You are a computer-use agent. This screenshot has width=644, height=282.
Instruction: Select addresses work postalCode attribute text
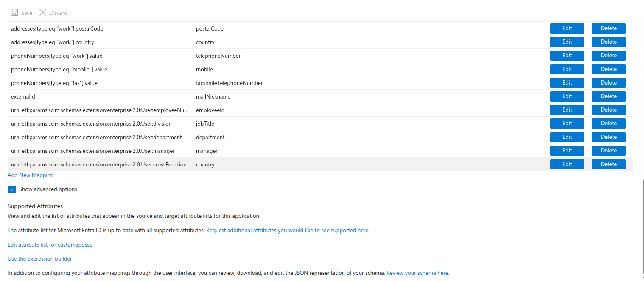pyautogui.click(x=57, y=29)
